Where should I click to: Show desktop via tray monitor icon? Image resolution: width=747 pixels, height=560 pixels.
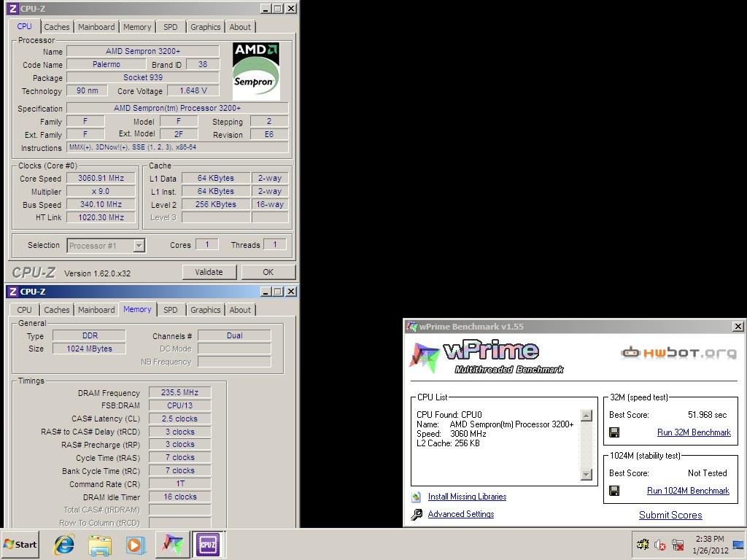(738, 545)
